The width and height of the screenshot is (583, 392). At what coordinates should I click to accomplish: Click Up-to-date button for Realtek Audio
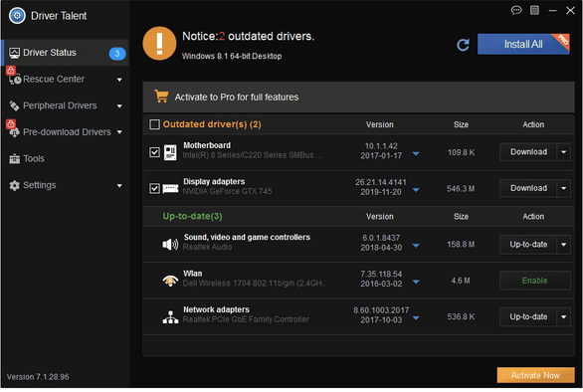528,245
